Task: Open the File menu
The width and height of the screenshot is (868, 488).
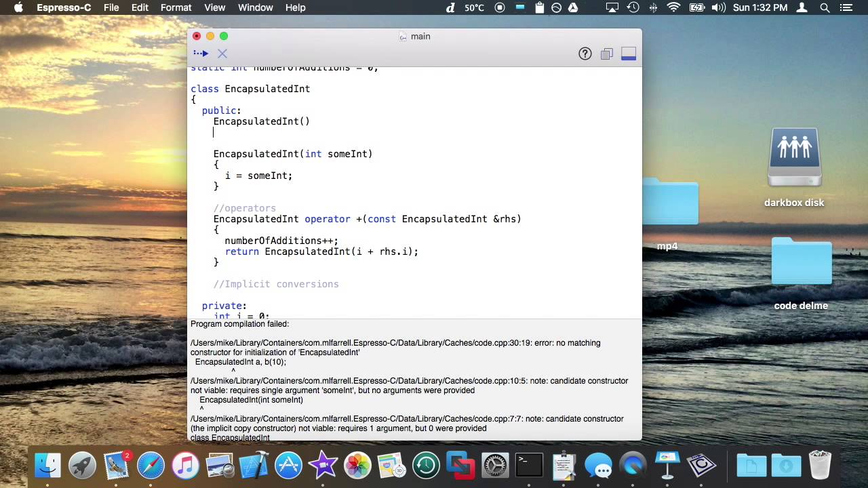Action: [111, 7]
